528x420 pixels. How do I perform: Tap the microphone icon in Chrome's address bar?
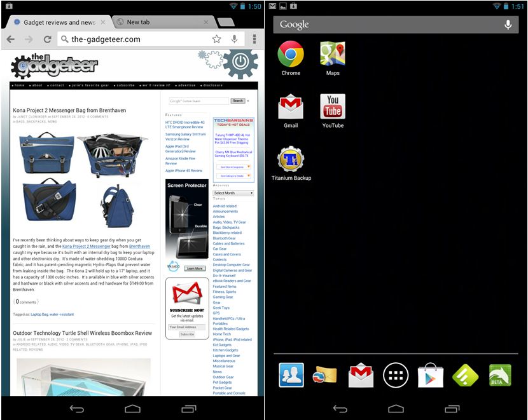click(x=234, y=39)
